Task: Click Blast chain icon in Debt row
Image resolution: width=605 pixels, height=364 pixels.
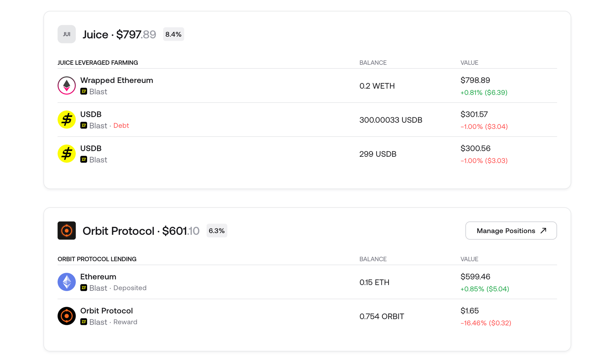Action: pyautogui.click(x=84, y=125)
